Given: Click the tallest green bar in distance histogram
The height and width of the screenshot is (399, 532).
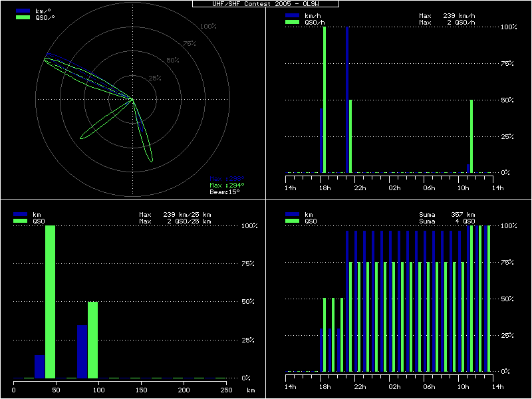Looking at the screenshot, I should [x=51, y=302].
